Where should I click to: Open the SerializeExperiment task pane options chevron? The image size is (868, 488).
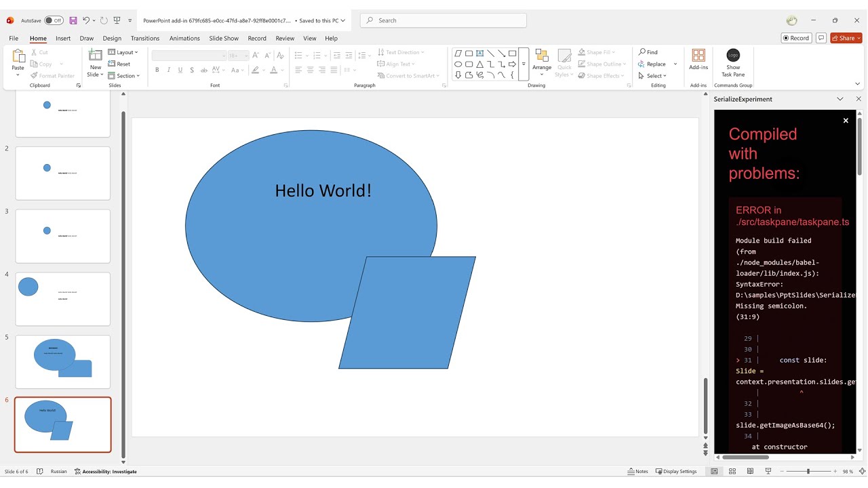[x=840, y=99]
